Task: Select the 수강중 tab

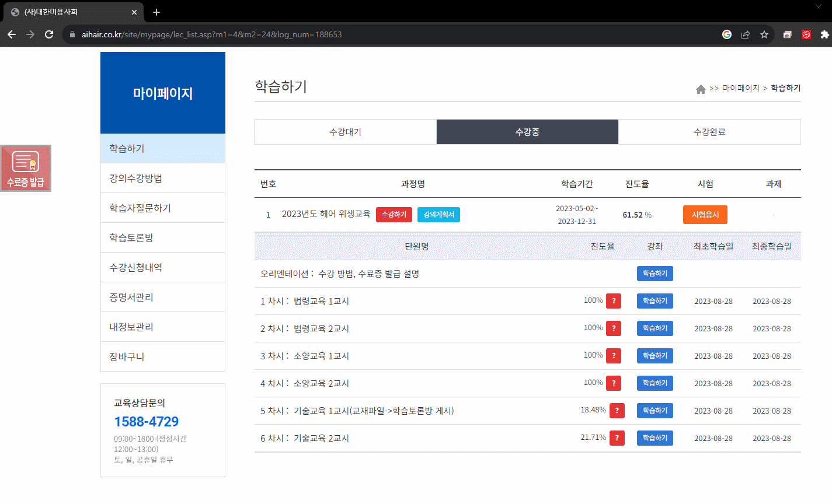Action: [x=527, y=132]
